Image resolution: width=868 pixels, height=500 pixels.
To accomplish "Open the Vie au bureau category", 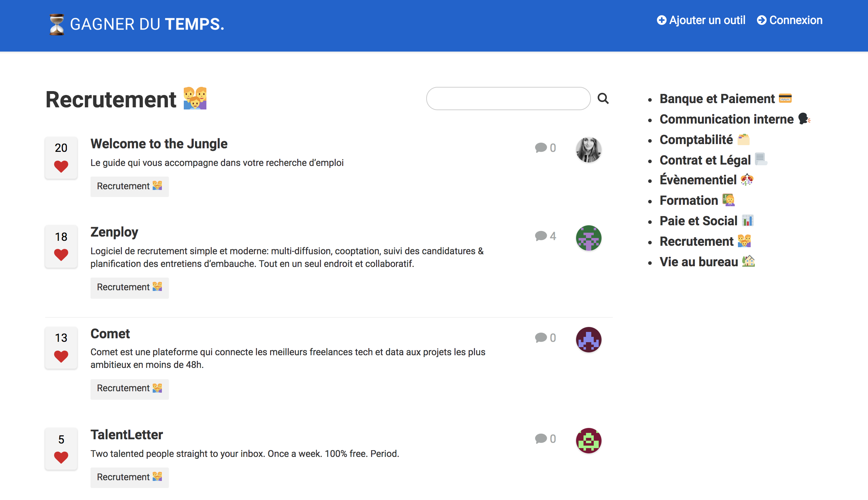I will (699, 262).
